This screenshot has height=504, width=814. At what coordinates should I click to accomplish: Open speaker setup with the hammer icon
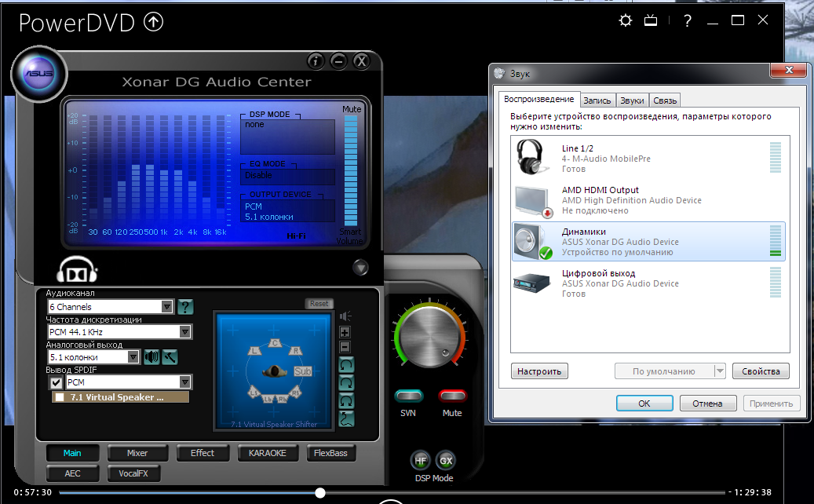(x=170, y=357)
